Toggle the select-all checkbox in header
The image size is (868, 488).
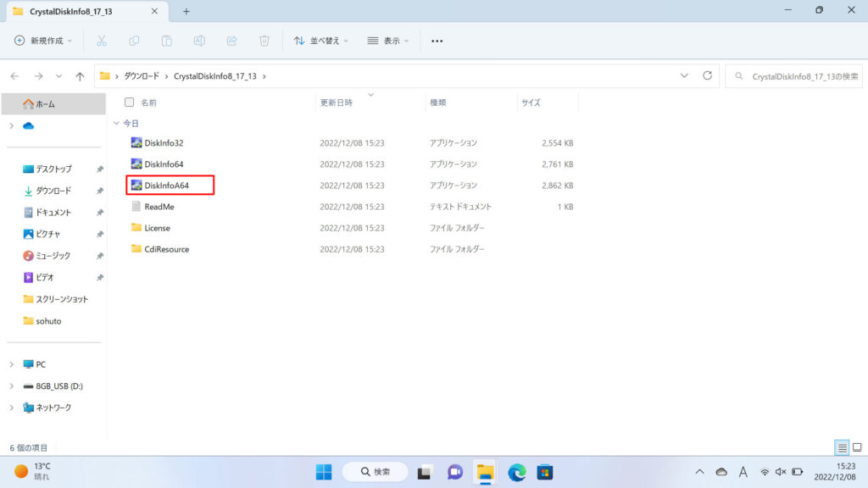(129, 103)
